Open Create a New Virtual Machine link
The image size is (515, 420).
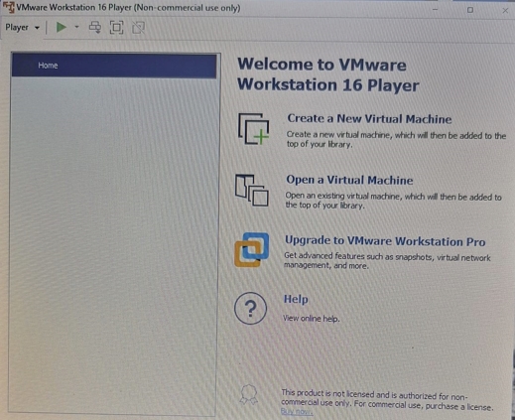[369, 119]
